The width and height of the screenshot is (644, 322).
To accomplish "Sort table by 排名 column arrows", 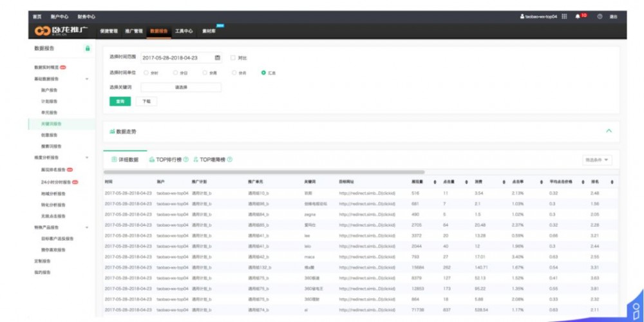I will point(612,182).
